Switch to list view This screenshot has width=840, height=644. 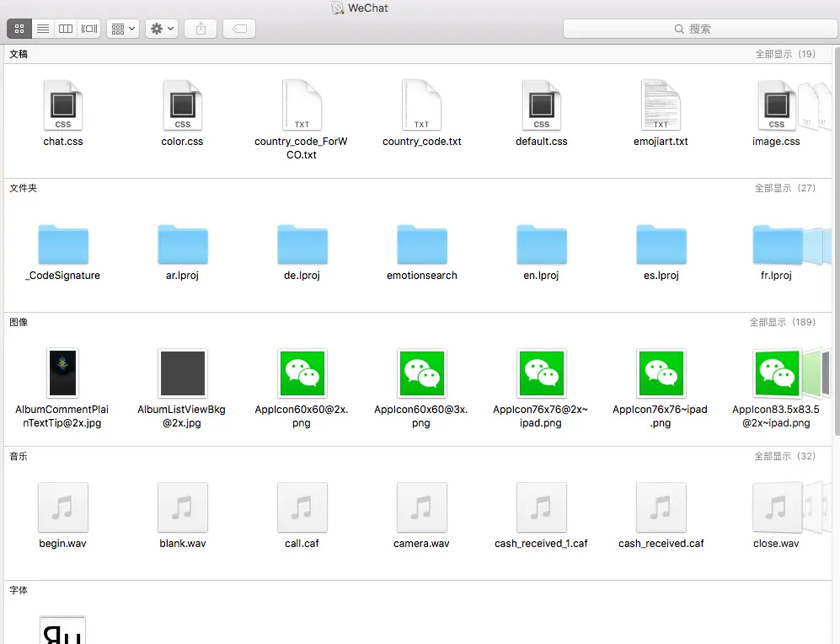(43, 29)
